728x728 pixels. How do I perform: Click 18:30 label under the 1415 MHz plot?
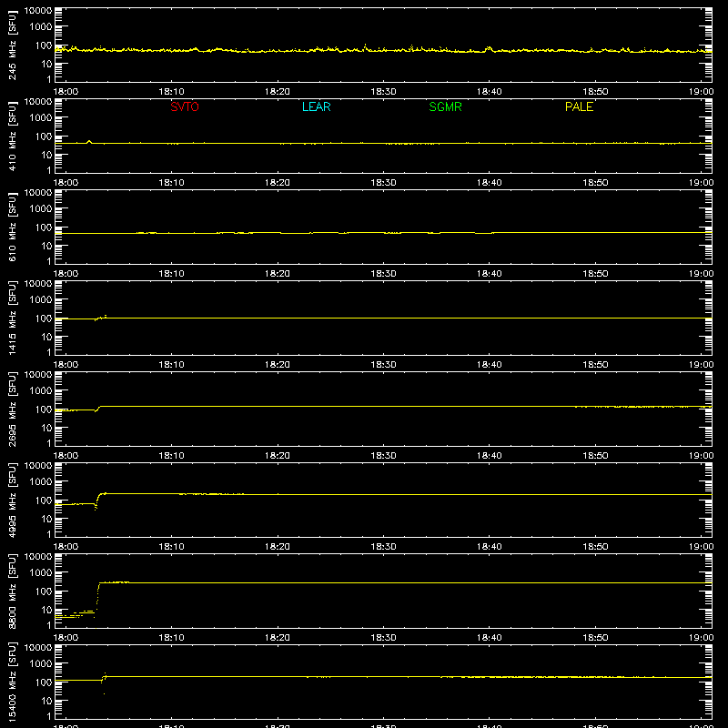(383, 365)
